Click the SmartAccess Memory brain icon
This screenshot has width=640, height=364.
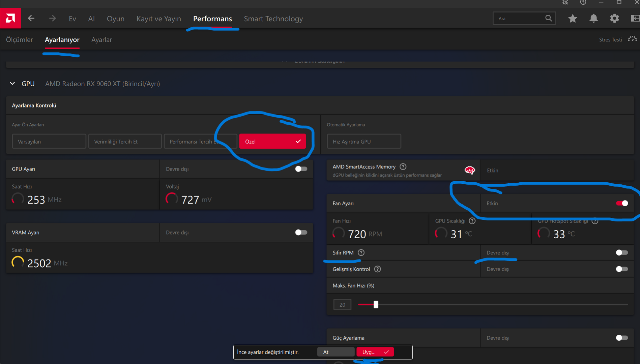(x=470, y=170)
